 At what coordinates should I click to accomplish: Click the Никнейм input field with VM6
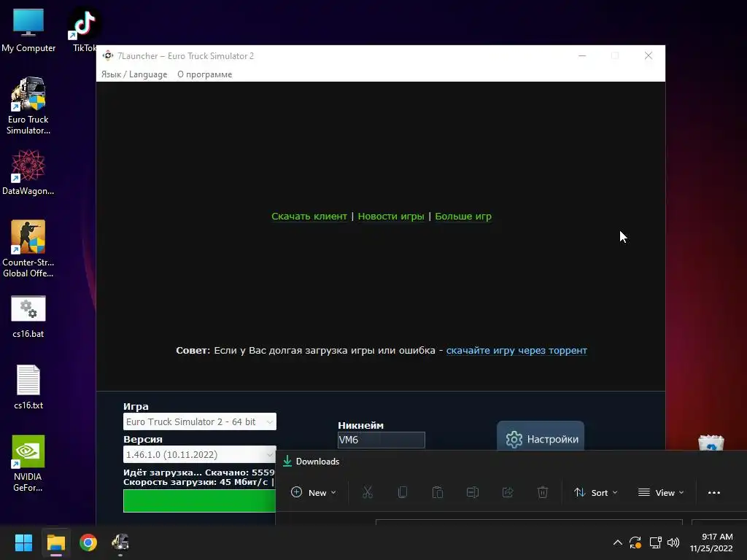point(381,440)
